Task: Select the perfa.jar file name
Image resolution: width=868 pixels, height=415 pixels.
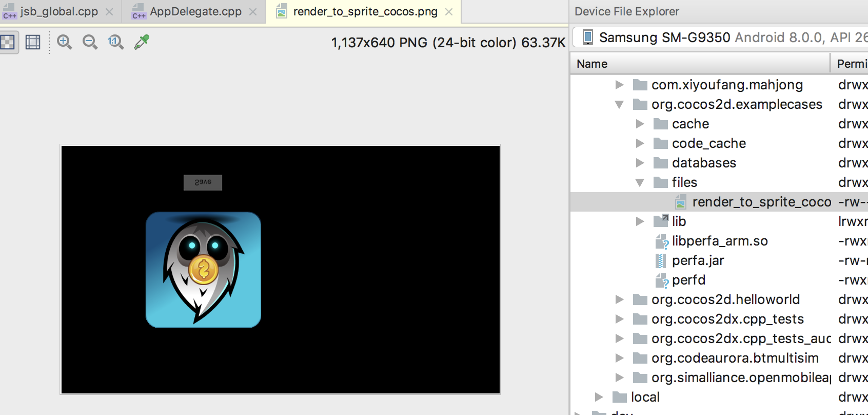Action: pos(698,260)
